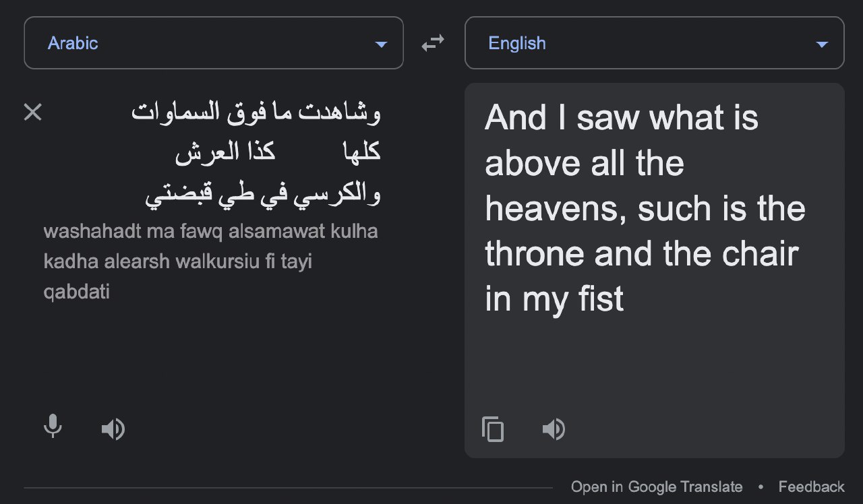Place cursor on last Arabic line
Viewport: 863px width, 504px height.
coord(262,195)
